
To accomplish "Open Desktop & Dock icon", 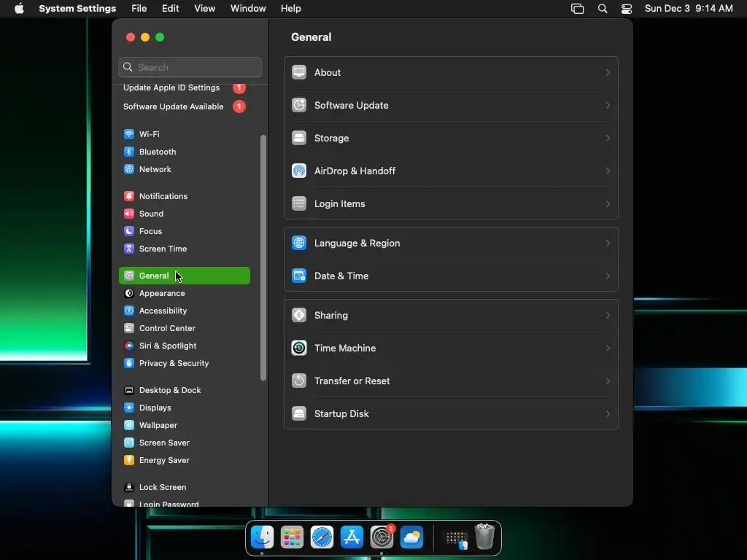I will click(x=128, y=391).
